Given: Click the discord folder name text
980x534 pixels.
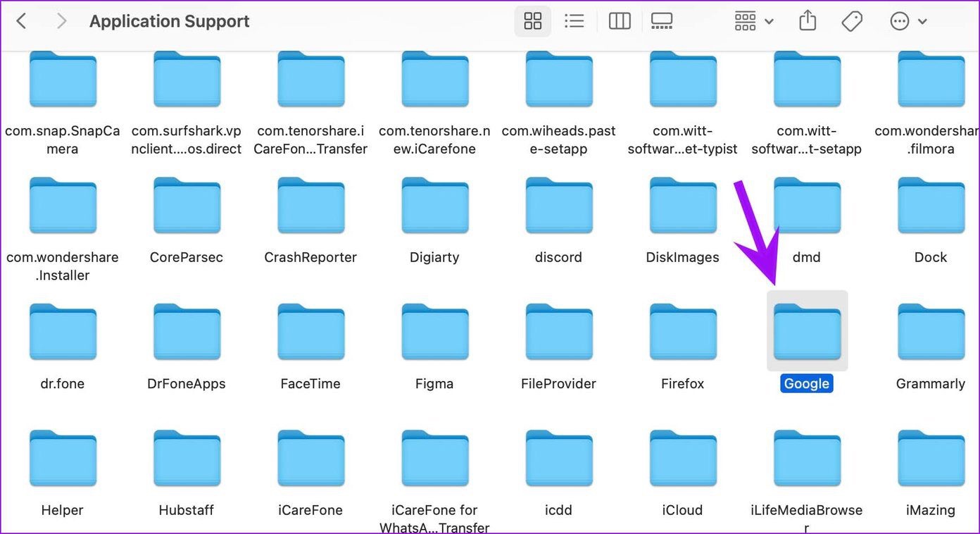Looking at the screenshot, I should 558,257.
